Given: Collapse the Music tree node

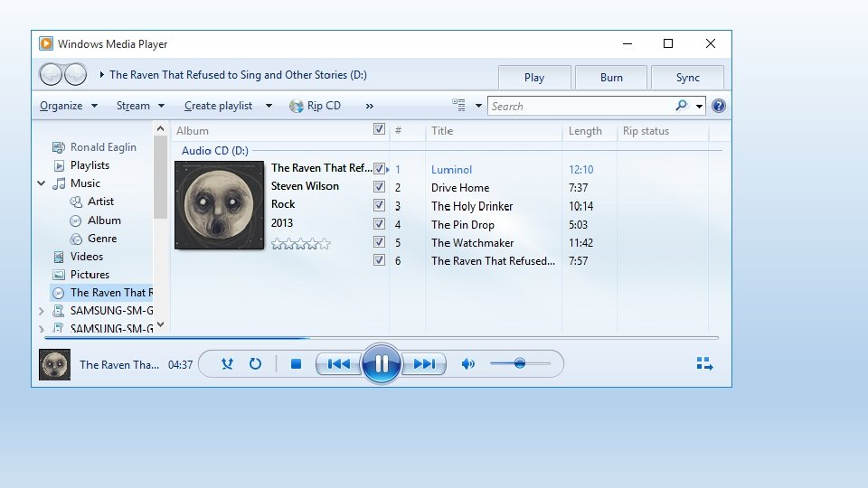Looking at the screenshot, I should click(41, 183).
